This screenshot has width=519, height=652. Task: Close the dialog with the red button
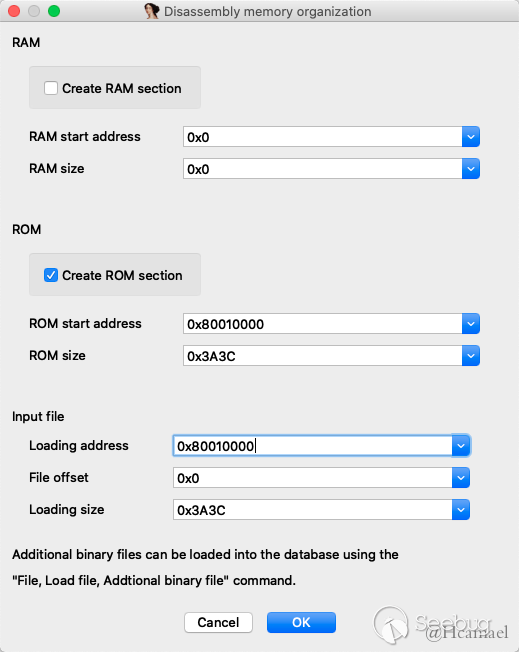(x=14, y=11)
